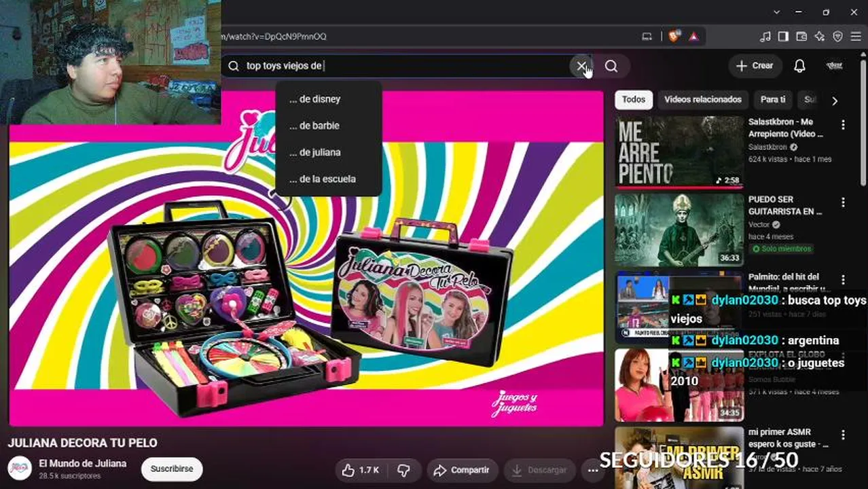Viewport: 868px width, 489px height.
Task: Toggle the browser sidebar panel icon
Action: click(783, 37)
